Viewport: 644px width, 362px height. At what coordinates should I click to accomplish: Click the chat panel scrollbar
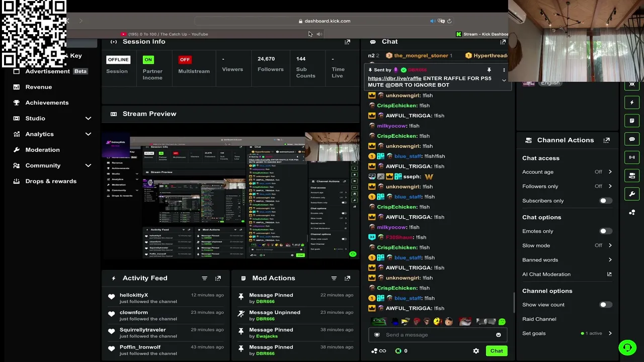pyautogui.click(x=514, y=303)
